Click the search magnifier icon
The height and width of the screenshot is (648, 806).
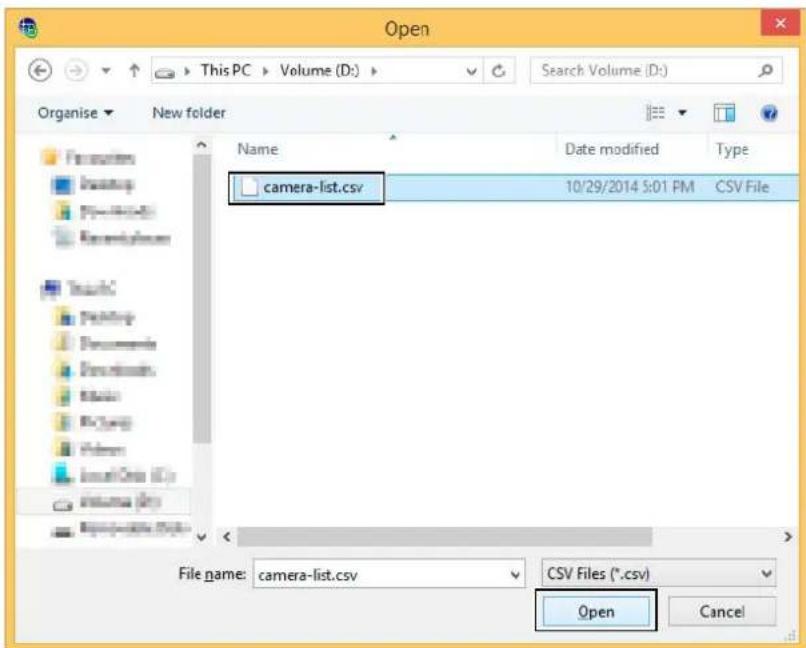(765, 70)
